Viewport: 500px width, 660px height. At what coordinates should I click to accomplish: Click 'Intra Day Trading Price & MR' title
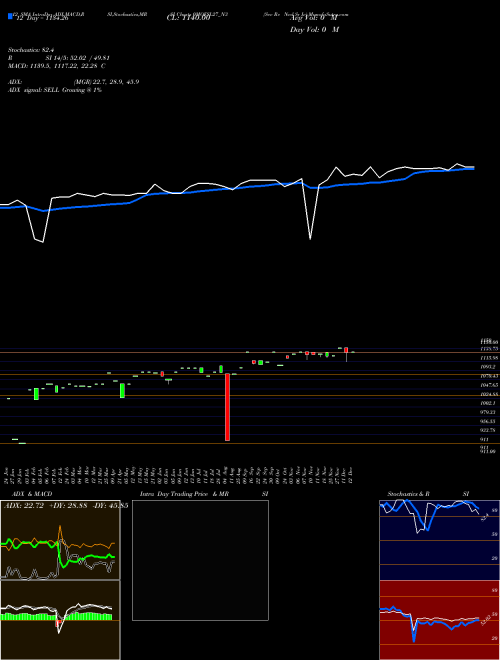click(x=184, y=494)
